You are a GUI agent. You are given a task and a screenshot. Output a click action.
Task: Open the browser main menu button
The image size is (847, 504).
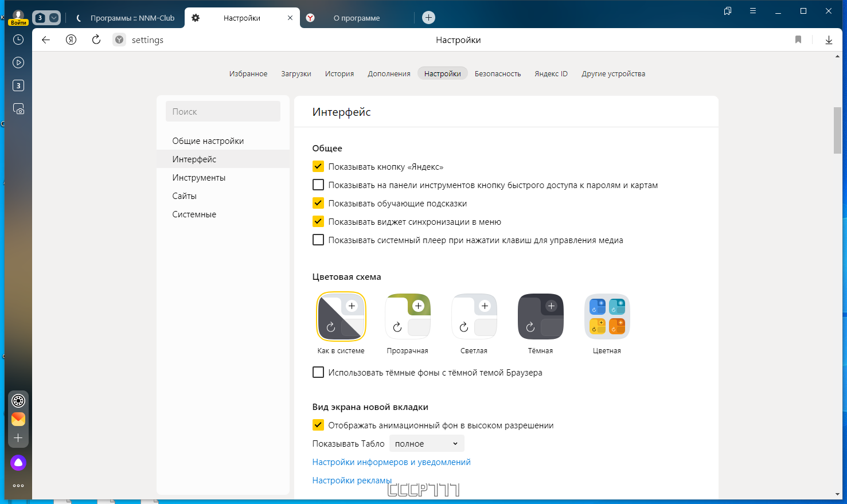click(x=753, y=11)
